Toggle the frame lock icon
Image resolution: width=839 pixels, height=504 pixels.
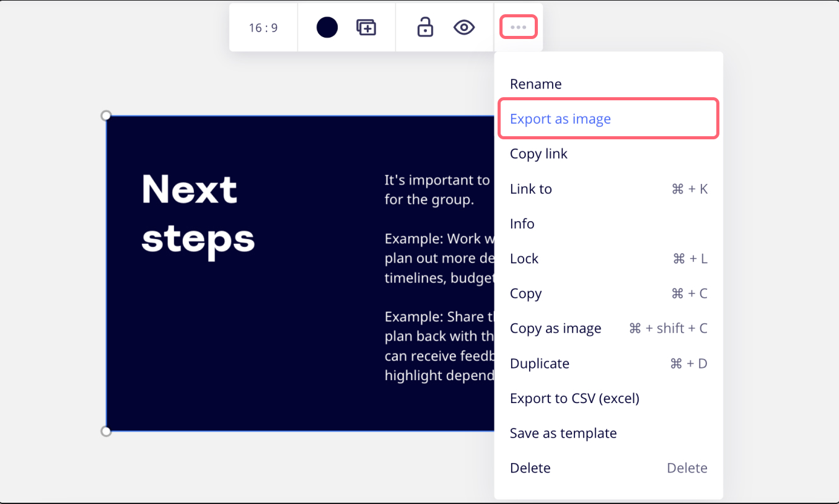pos(425,27)
